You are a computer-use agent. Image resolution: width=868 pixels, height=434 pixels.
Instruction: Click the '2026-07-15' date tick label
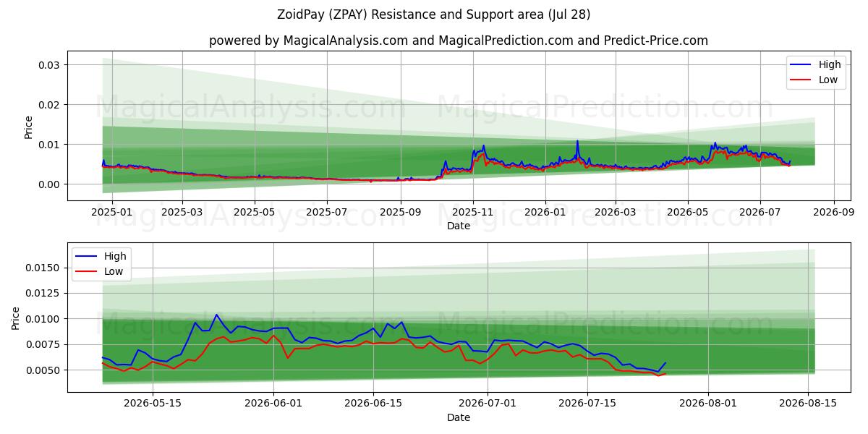click(587, 404)
